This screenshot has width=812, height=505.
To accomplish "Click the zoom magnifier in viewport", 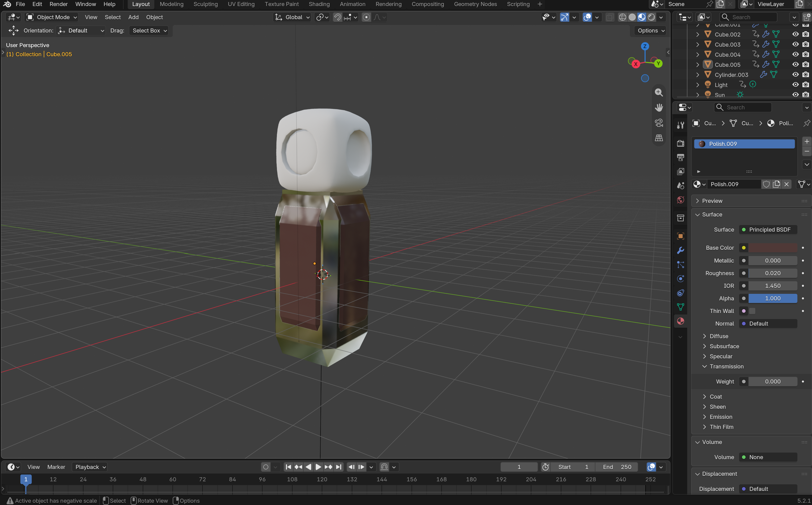I will (x=659, y=92).
